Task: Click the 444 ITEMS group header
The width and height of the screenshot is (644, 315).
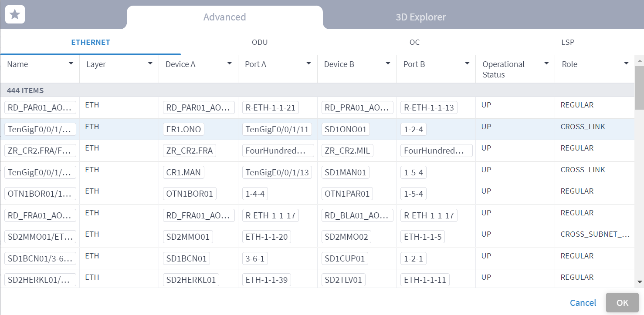Action: click(317, 90)
